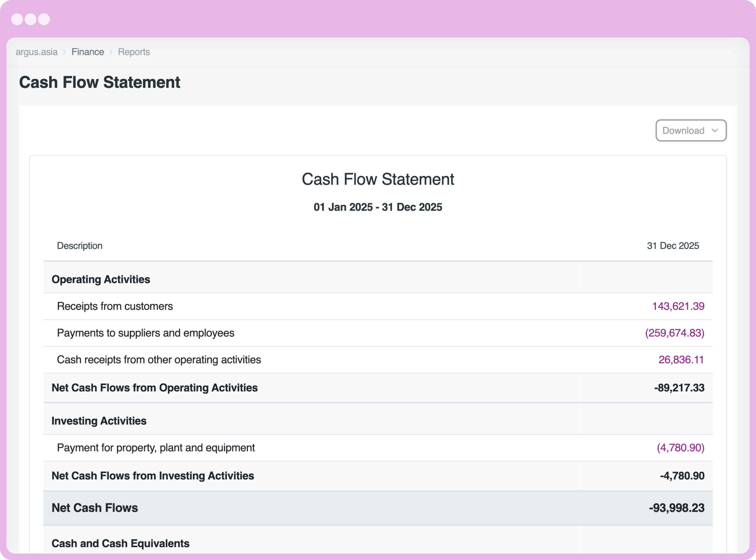Click the argus.asia breadcrumb link
Screen dimensions: 756x560
coord(36,51)
